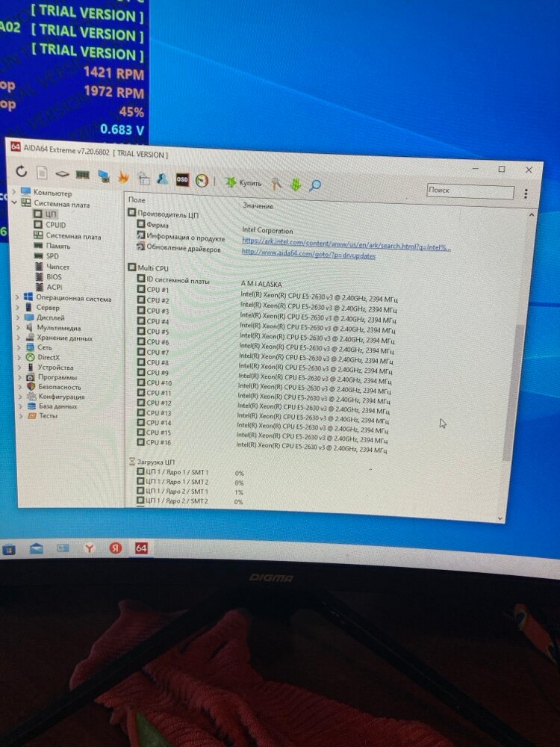This screenshot has height=747, width=560.
Task: Open the aida64.com driver updates link
Action: point(308,254)
